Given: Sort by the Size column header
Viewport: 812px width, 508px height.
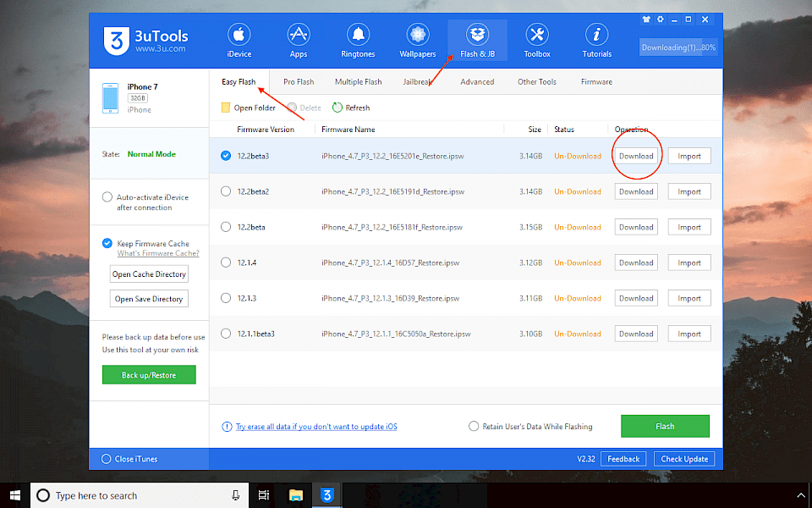Looking at the screenshot, I should click(535, 130).
